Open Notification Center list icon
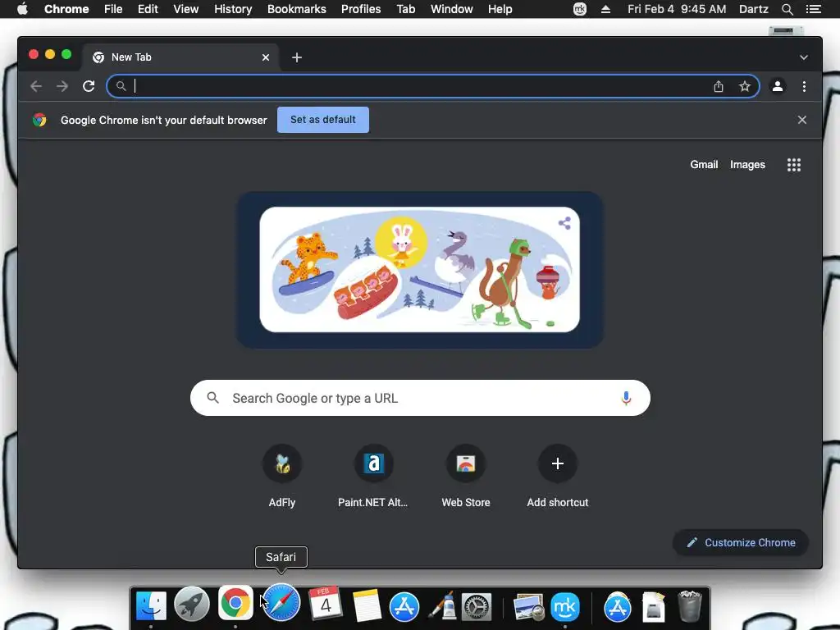 pos(813,9)
